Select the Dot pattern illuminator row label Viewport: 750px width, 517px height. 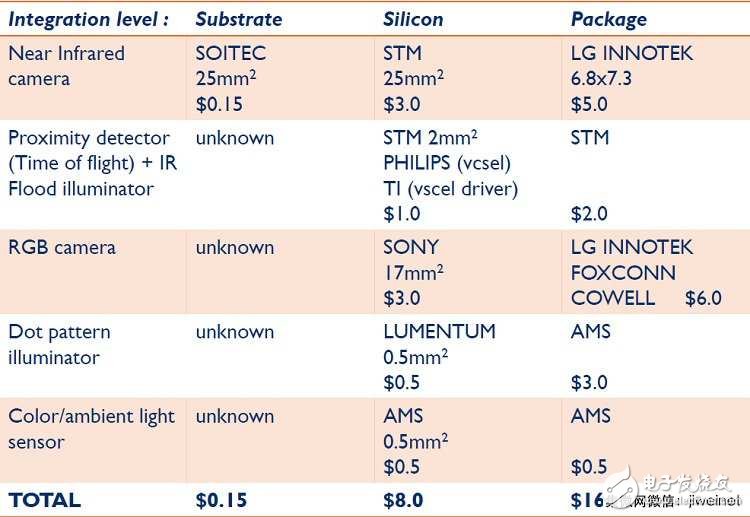coord(59,344)
